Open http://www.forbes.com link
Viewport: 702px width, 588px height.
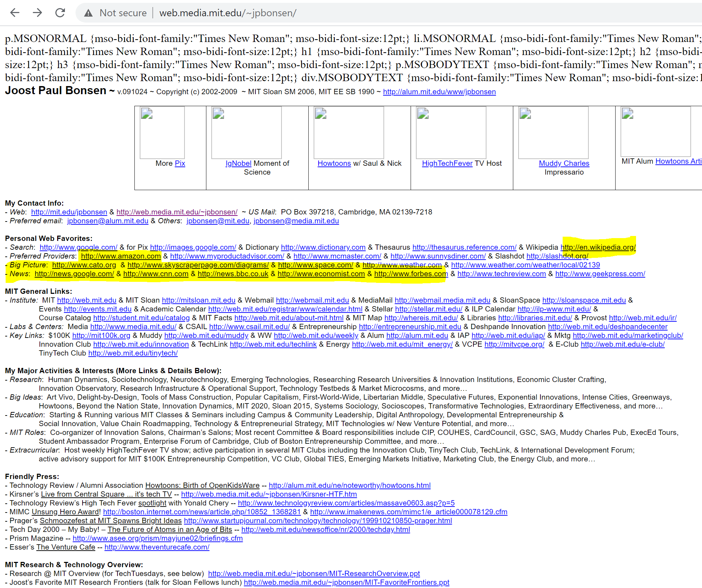point(411,274)
